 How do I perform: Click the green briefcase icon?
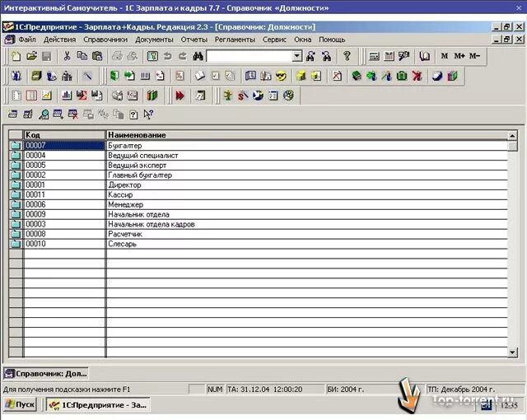[x=402, y=76]
